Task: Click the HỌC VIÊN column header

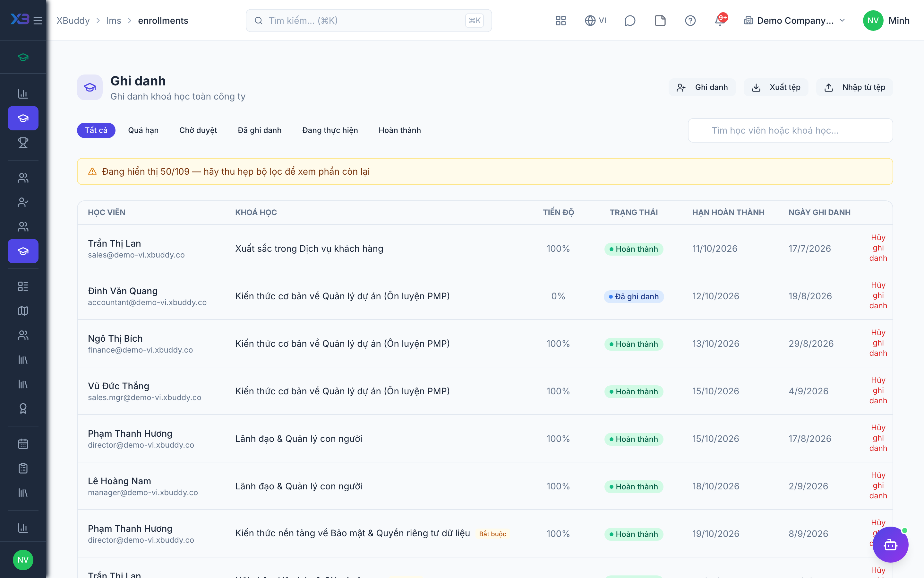Action: pos(107,213)
